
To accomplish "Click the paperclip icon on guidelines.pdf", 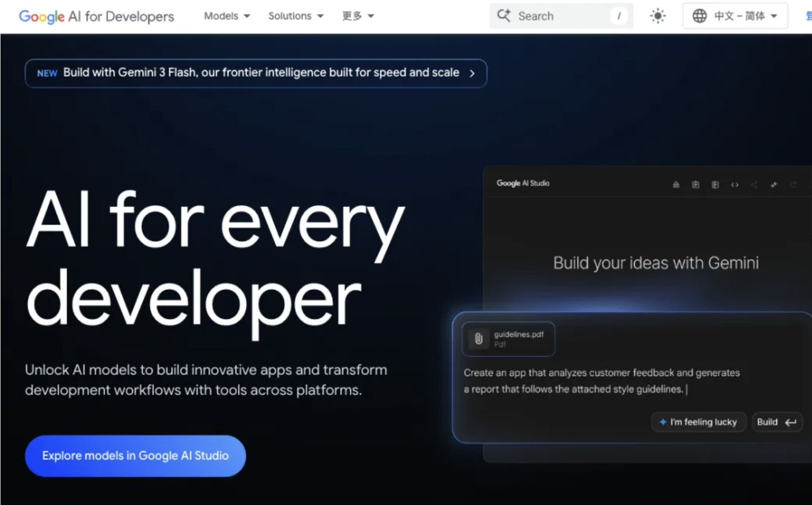I will [479, 339].
